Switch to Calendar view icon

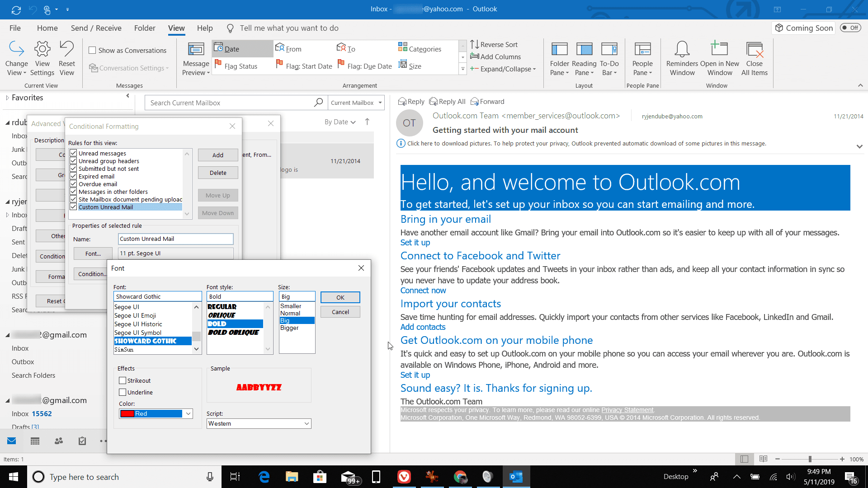pyautogui.click(x=35, y=441)
